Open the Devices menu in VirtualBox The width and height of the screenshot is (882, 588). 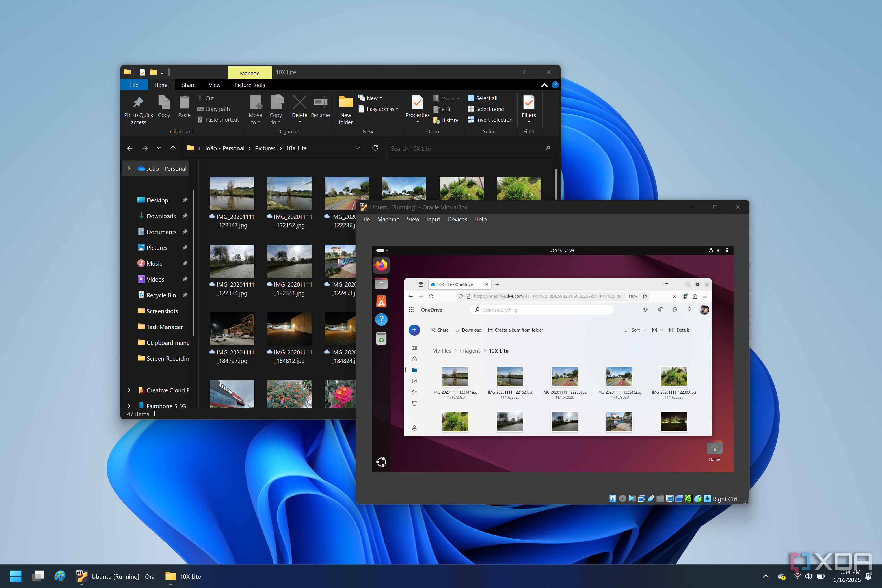click(x=457, y=219)
